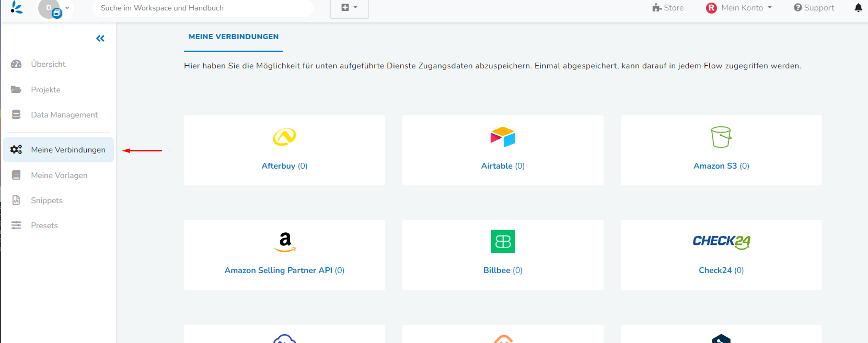Click the Afterbuy yellow logo
868x343 pixels.
[x=284, y=137]
